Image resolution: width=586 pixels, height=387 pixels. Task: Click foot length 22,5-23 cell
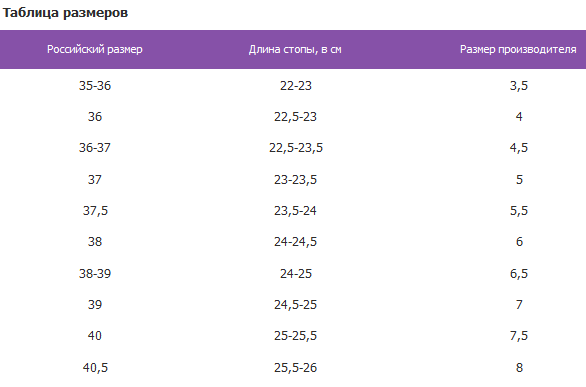click(x=295, y=117)
